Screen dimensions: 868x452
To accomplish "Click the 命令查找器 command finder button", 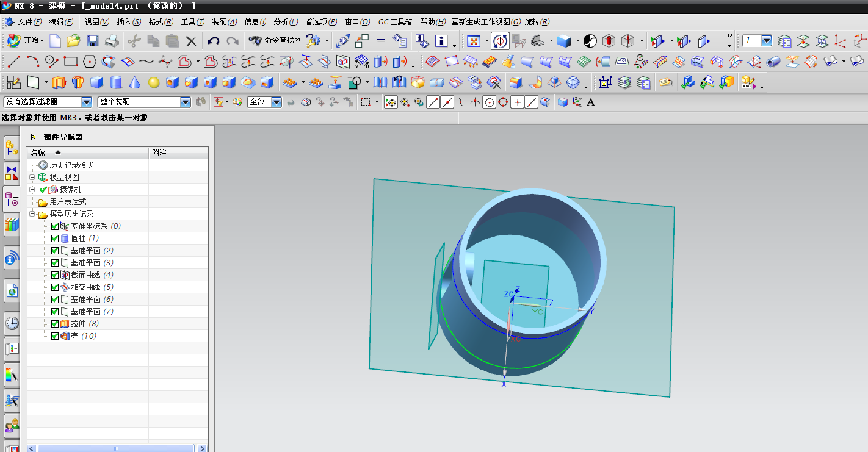I will point(275,41).
